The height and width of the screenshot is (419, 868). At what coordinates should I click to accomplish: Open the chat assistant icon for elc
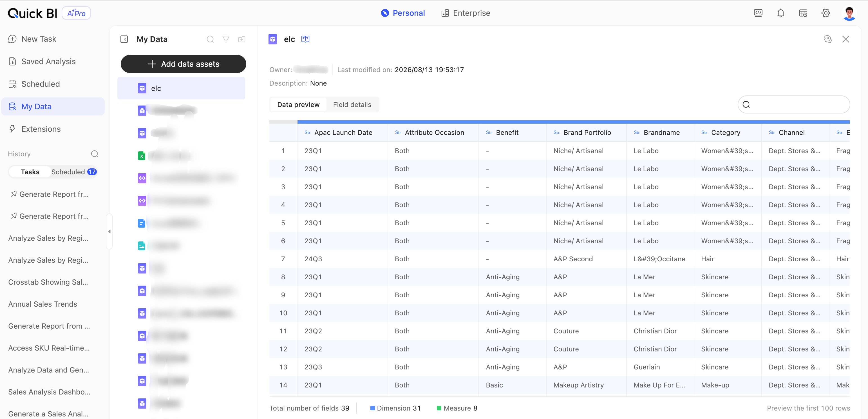[x=827, y=39]
